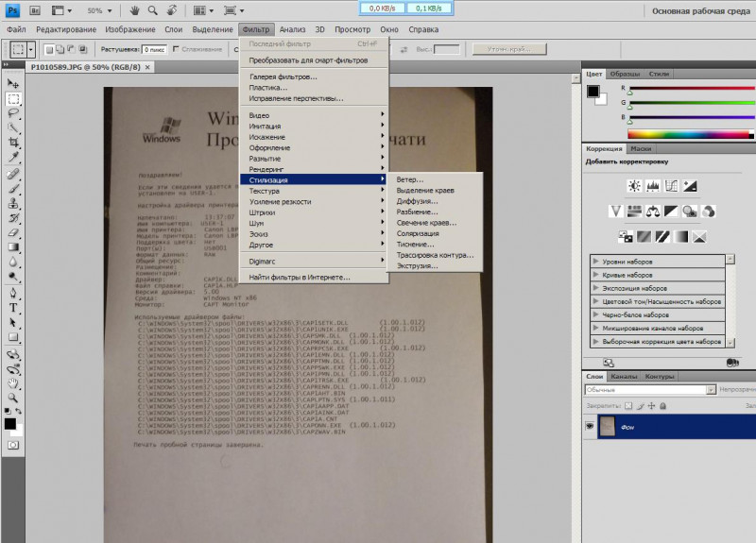Choose Add to Selection mode
Viewport: 756px width, 543px height.
point(60,49)
